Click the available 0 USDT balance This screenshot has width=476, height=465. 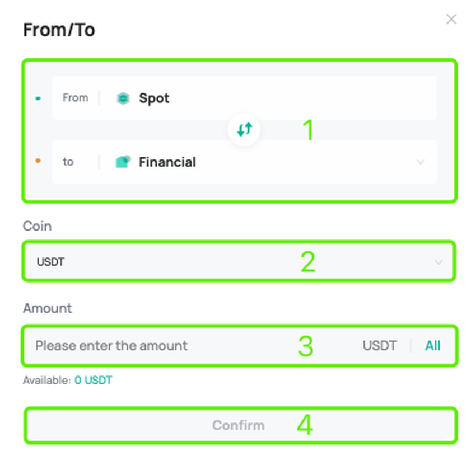point(93,381)
